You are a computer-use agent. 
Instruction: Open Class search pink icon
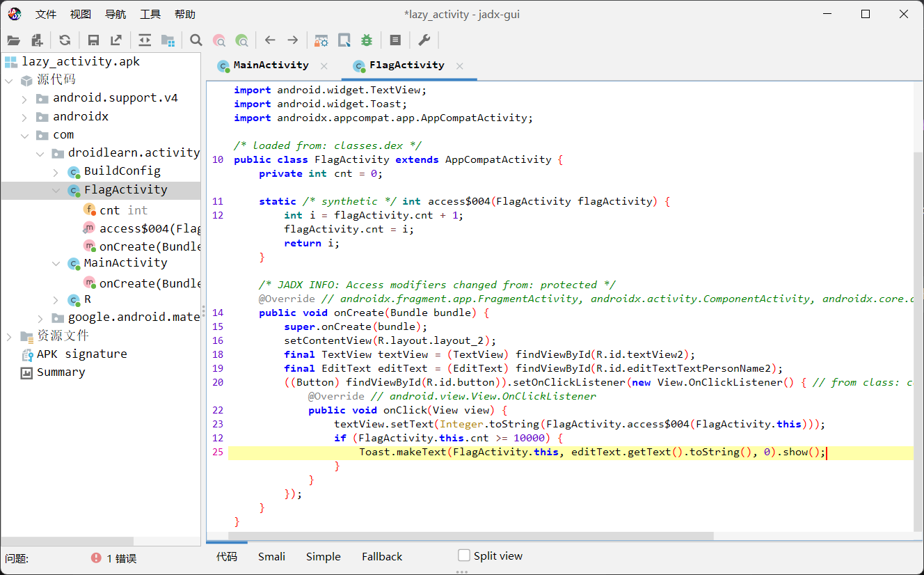[219, 40]
